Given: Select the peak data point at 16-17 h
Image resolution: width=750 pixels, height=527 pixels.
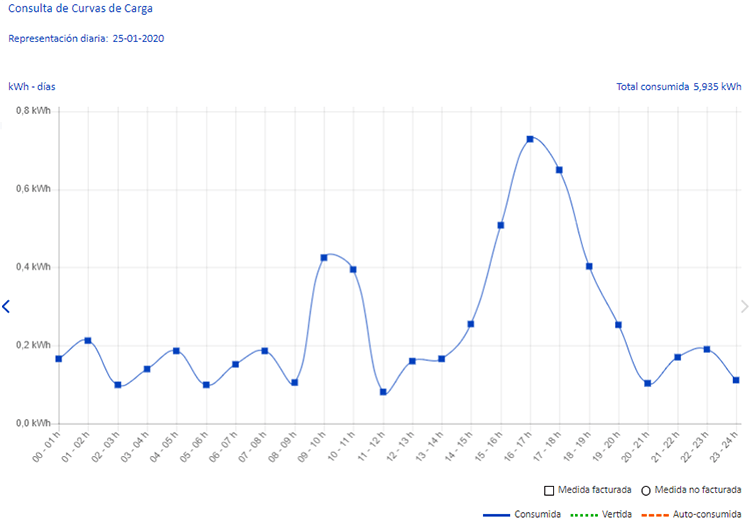Looking at the screenshot, I should 530,139.
